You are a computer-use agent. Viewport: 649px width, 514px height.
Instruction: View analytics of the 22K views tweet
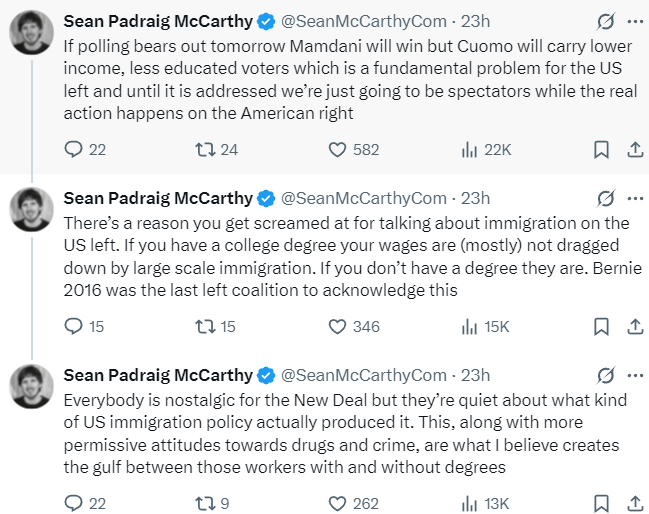pos(469,149)
